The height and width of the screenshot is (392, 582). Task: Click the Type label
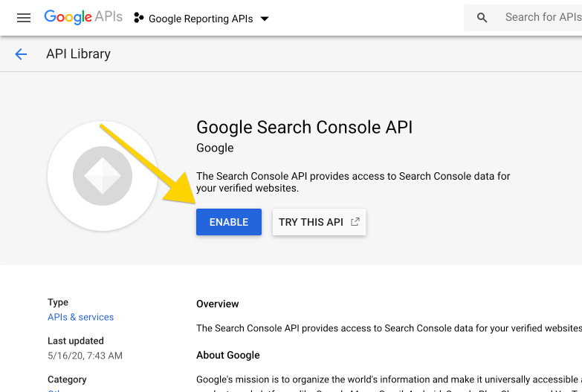(58, 302)
